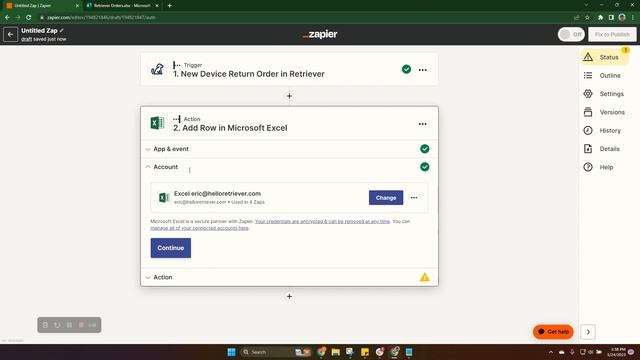Switch to the Untitled Zap browser tab
640x360 pixels.
tap(41, 6)
